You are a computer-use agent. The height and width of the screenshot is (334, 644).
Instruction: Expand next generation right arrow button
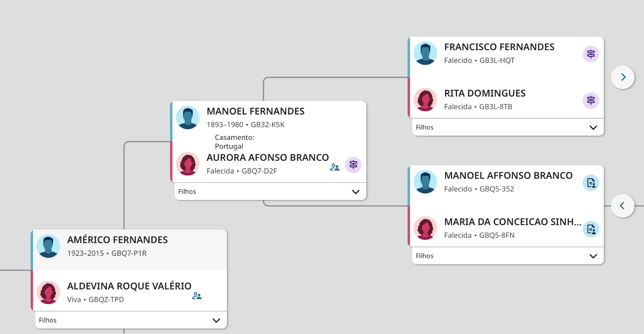pyautogui.click(x=623, y=77)
